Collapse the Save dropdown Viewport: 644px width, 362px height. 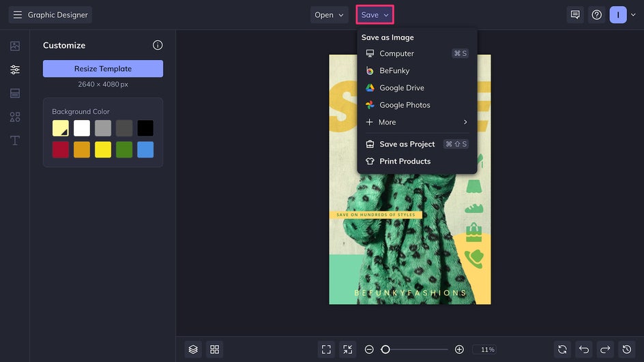pyautogui.click(x=375, y=15)
